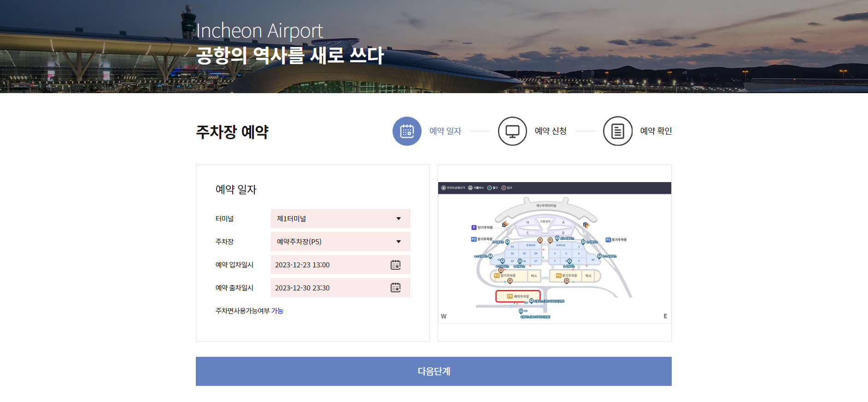Click the 가능 availability status text

pos(277,311)
